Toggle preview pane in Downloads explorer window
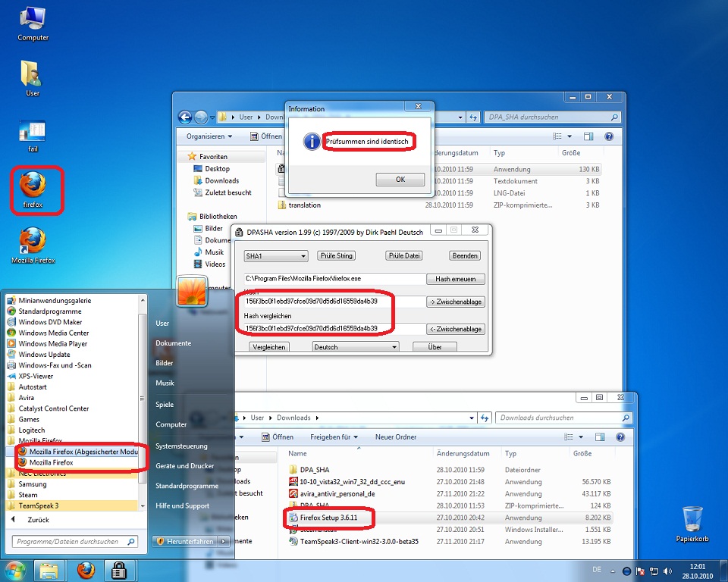 pyautogui.click(x=600, y=436)
